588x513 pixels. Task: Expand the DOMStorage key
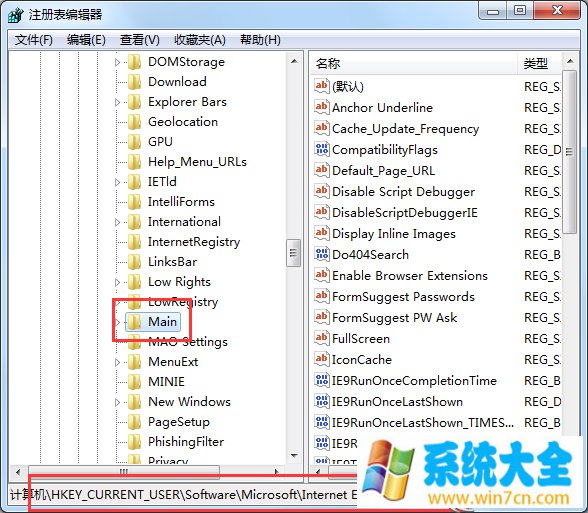pyautogui.click(x=117, y=62)
